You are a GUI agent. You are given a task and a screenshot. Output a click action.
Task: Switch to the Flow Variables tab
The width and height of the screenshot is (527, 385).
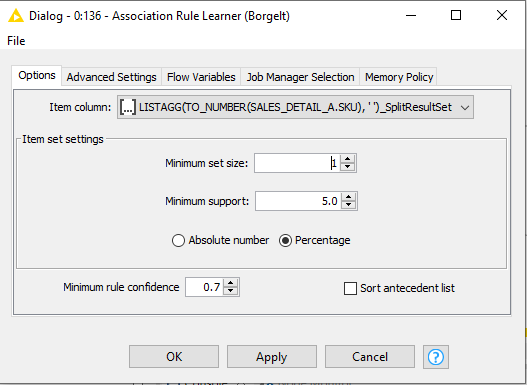click(x=201, y=77)
